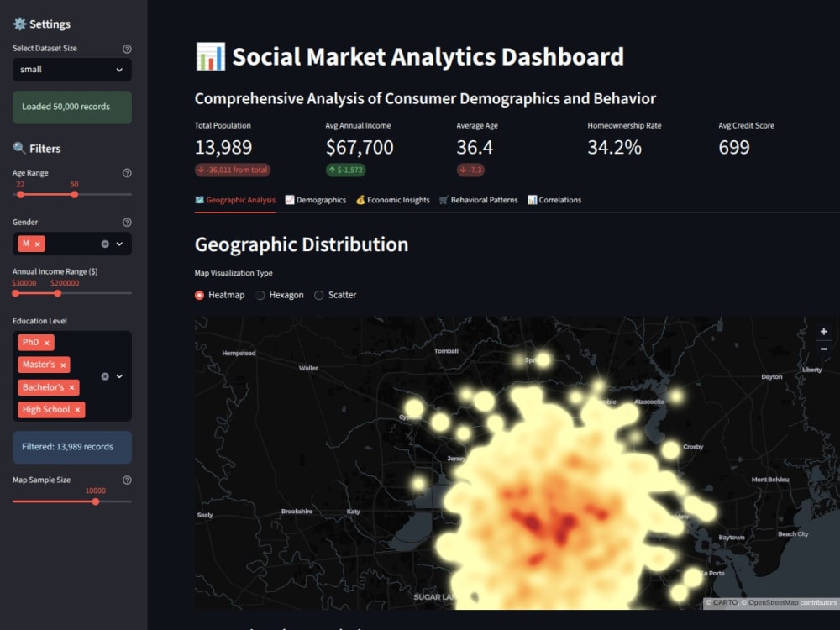
Task: Click the Hempstead label on the map
Action: coord(239,354)
